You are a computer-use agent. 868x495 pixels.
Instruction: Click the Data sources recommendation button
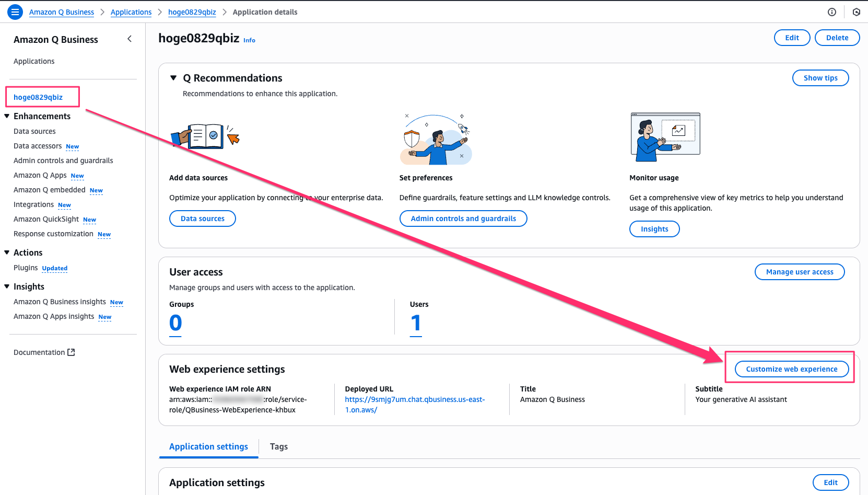(203, 218)
